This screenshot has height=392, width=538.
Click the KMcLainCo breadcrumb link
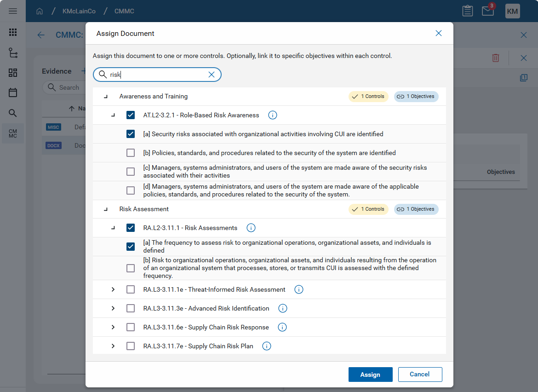[79, 11]
